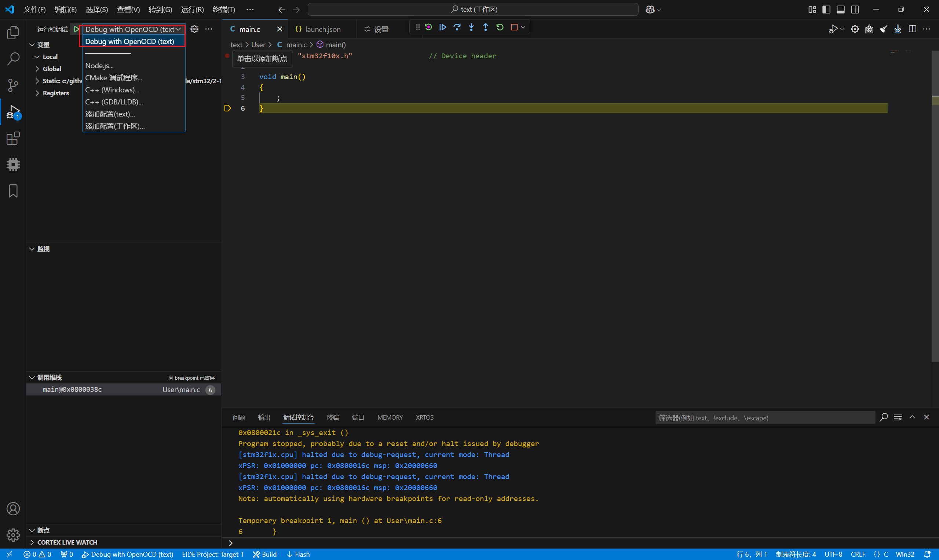Open launch.json via debug gear icon
The height and width of the screenshot is (560, 939).
194,29
